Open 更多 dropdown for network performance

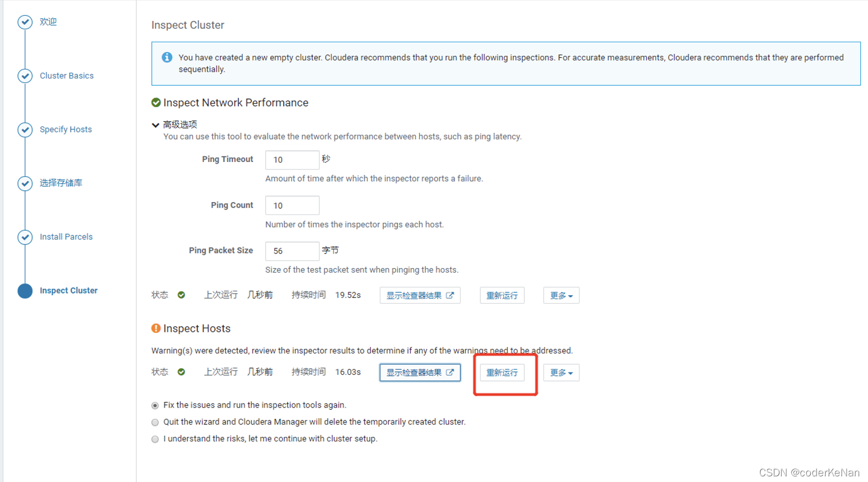(562, 295)
